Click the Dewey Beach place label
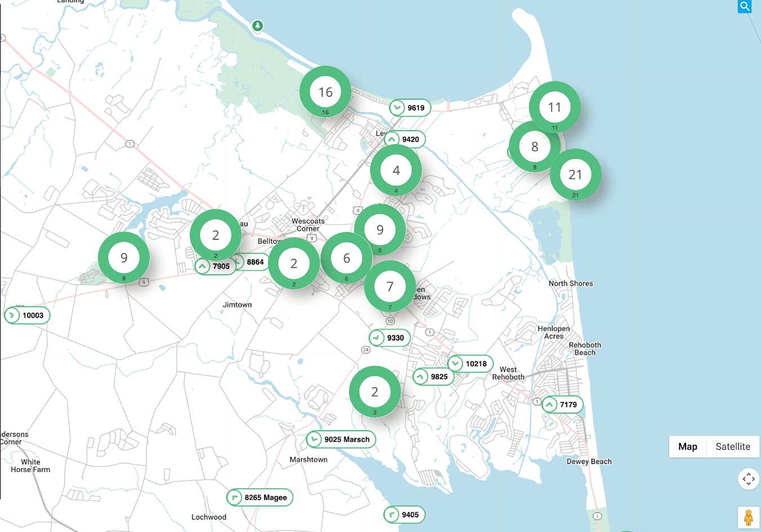The width and height of the screenshot is (761, 532). [x=589, y=461]
